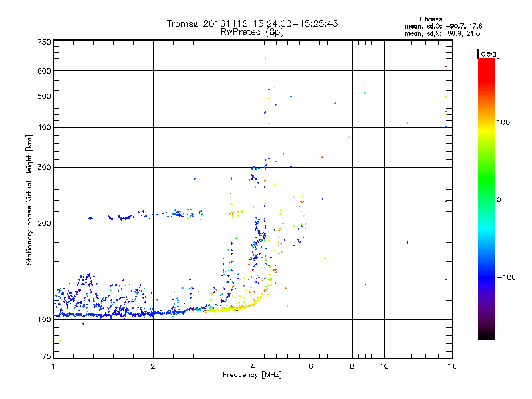The height and width of the screenshot is (399, 532).
Task: Click the y-axis tick label '500'
Action: point(44,96)
